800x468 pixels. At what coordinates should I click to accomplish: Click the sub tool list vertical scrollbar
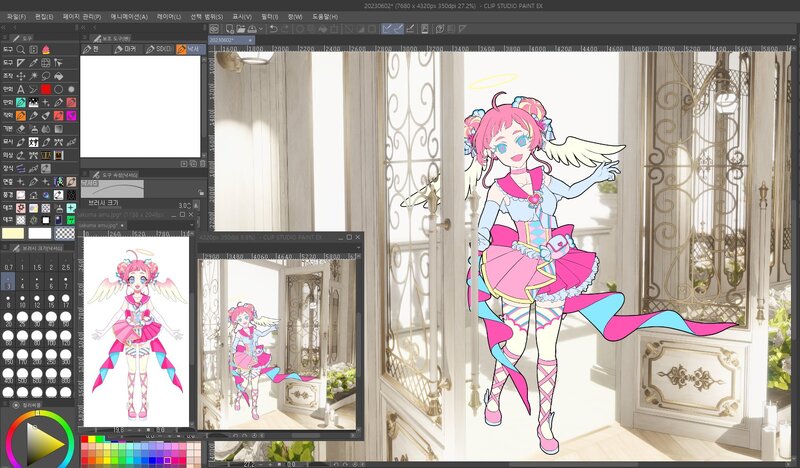204,105
